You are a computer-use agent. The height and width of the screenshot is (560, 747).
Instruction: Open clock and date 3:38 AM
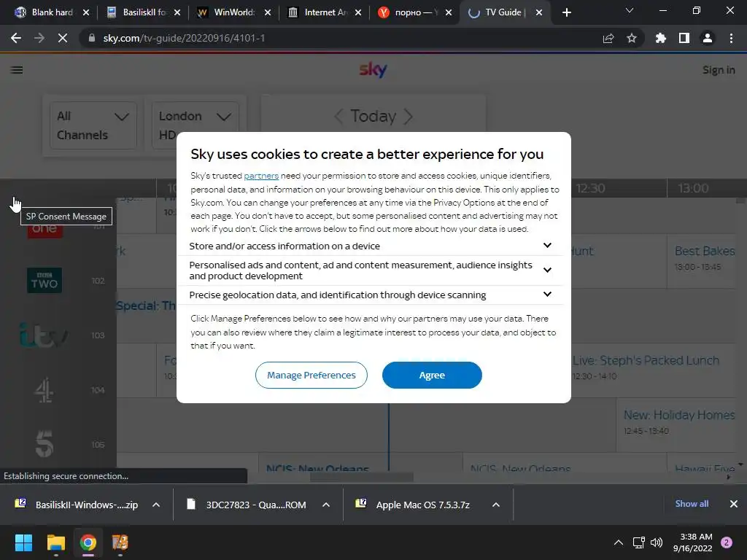click(x=693, y=542)
